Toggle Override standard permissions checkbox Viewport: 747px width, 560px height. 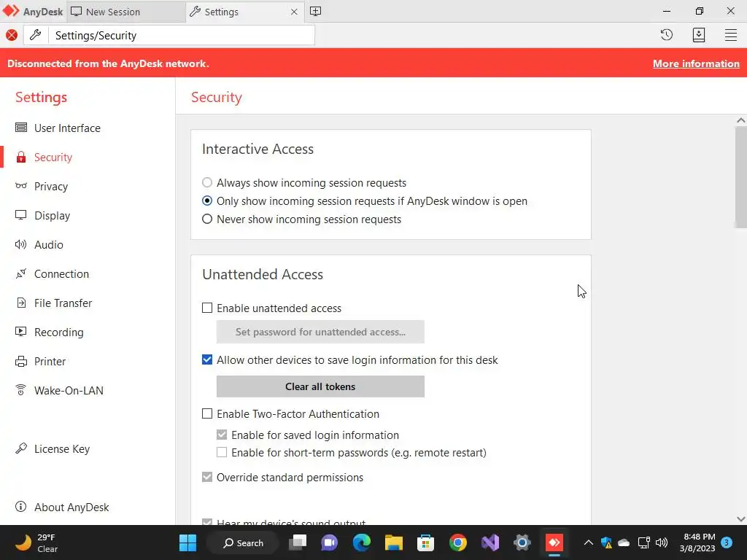(207, 477)
